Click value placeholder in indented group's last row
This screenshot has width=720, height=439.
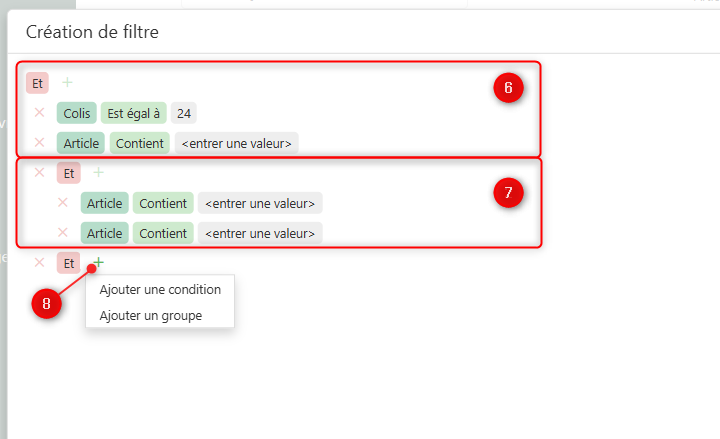tap(260, 233)
